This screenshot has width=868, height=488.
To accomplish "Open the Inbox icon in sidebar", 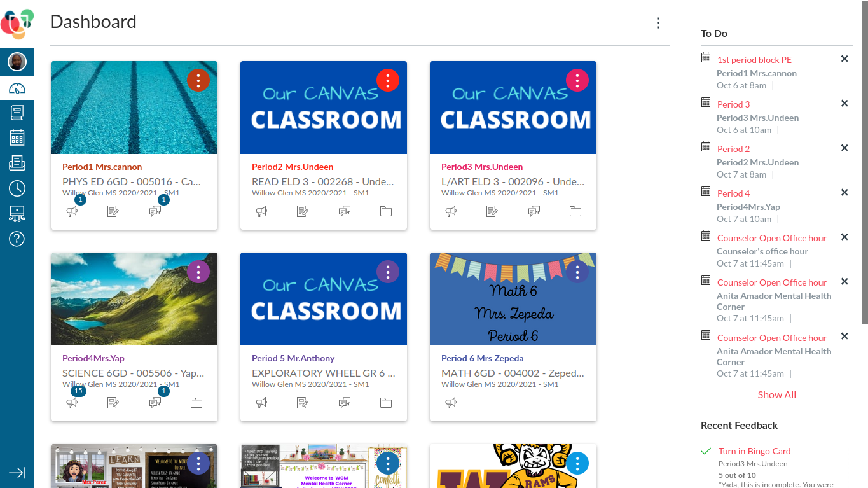I will pos(17,163).
